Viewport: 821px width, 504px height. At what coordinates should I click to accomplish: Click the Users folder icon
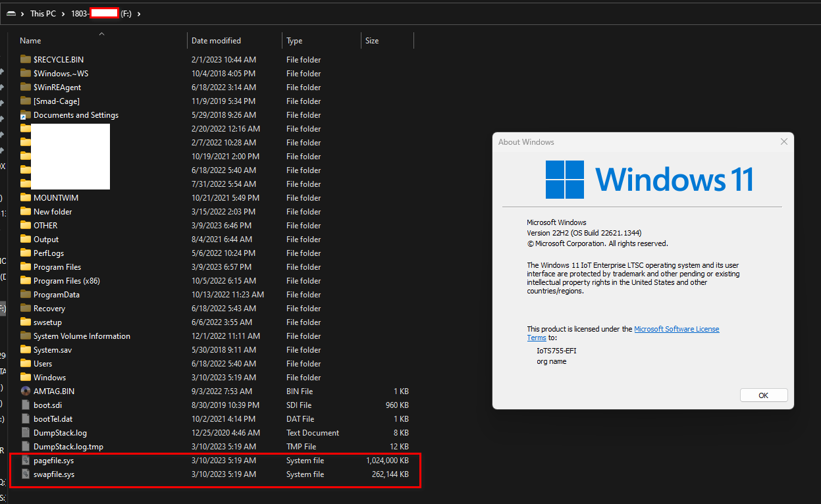tap(26, 363)
